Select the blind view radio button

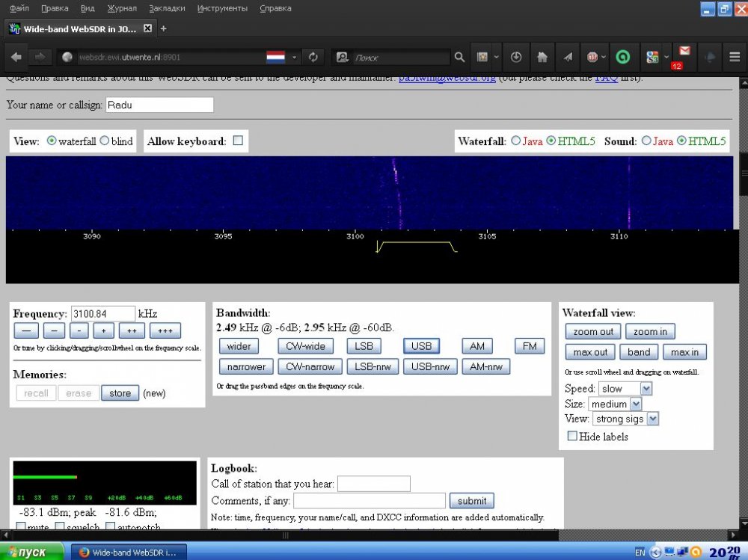point(105,141)
